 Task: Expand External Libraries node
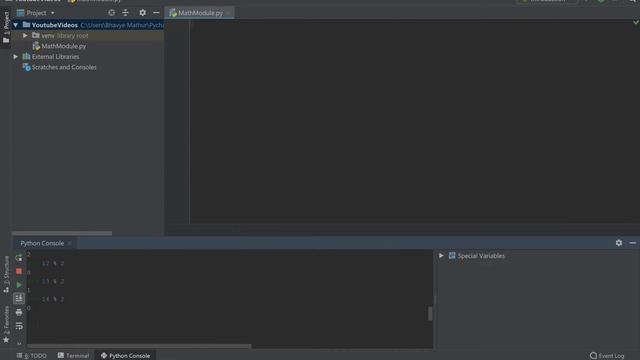coord(16,57)
